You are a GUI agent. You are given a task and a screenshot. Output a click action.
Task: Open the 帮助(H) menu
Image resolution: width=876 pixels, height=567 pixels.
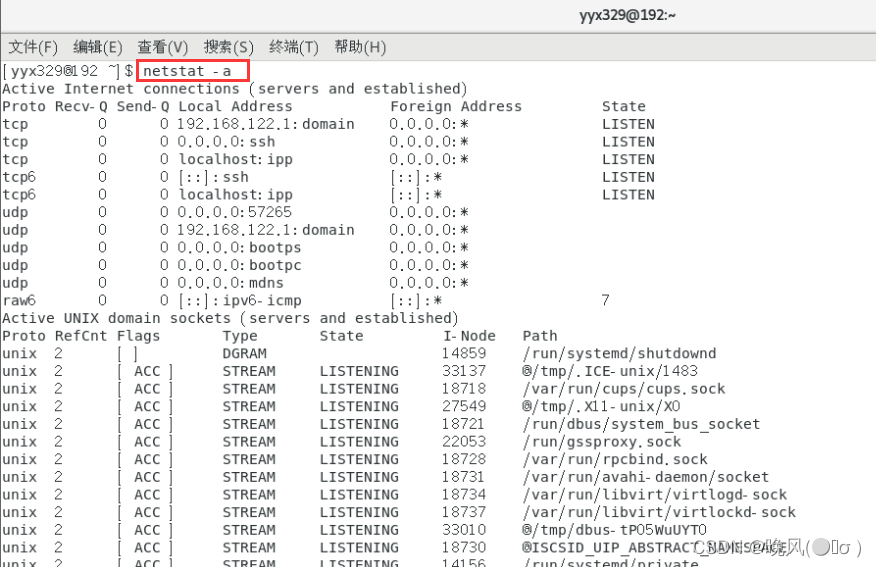[360, 47]
